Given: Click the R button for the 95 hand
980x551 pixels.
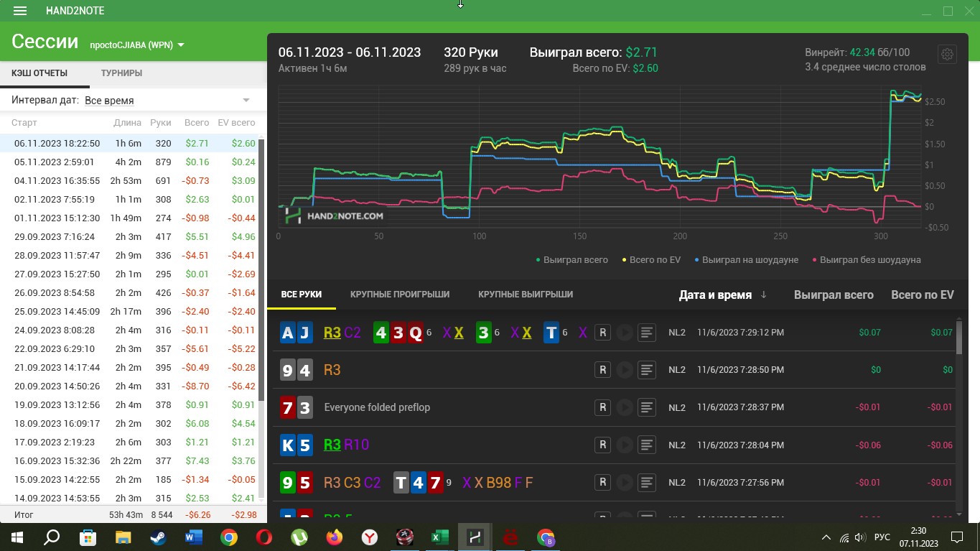Looking at the screenshot, I should [602, 482].
